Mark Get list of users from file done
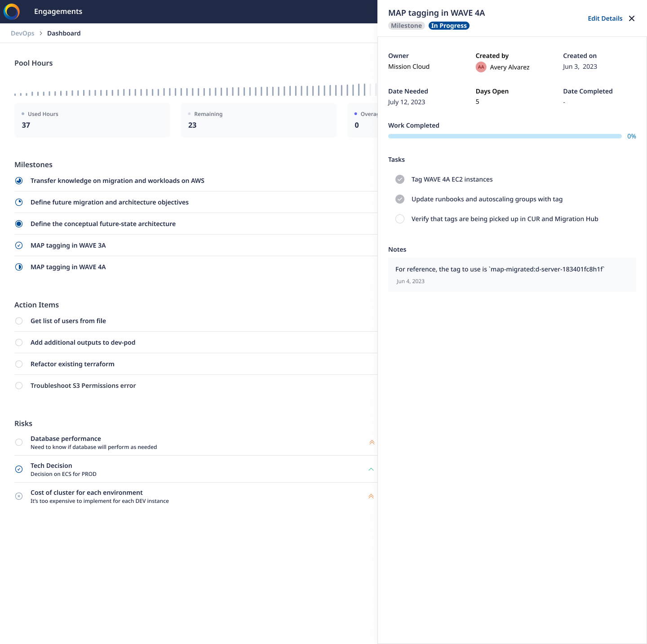The width and height of the screenshot is (647, 644). pyautogui.click(x=19, y=321)
